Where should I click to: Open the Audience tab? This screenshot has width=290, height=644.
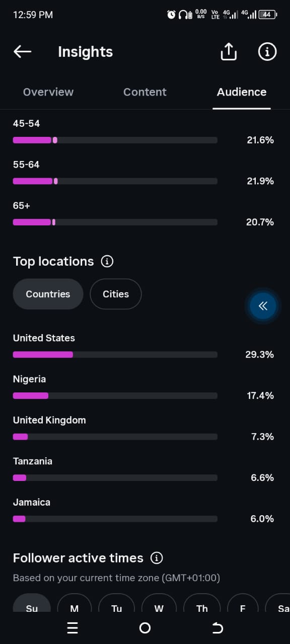[242, 92]
